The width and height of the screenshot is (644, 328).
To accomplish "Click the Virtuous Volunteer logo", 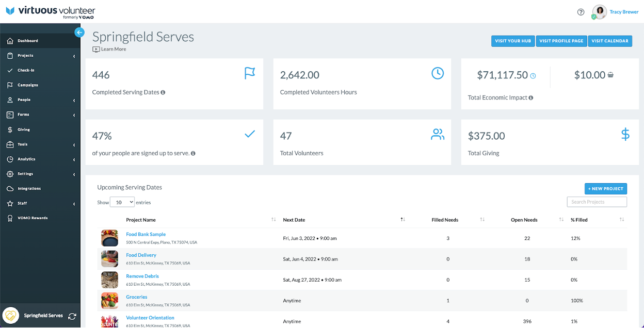I will pos(51,12).
